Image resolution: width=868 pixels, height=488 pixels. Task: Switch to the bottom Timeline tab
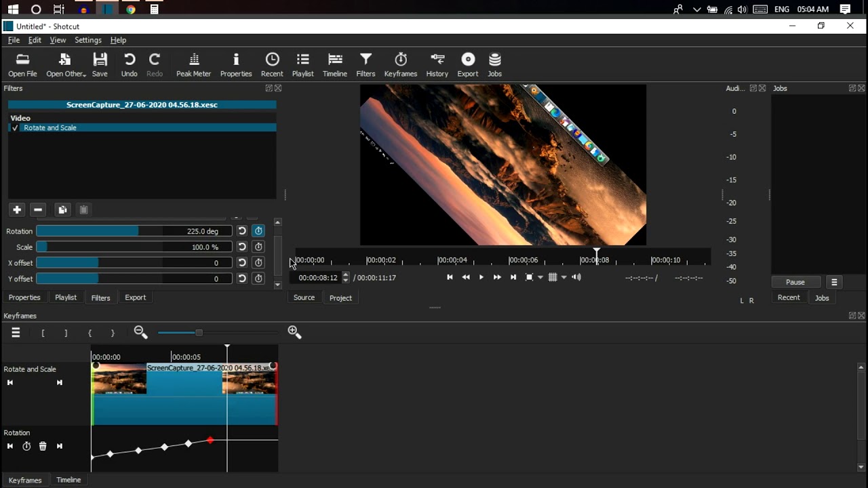68,480
